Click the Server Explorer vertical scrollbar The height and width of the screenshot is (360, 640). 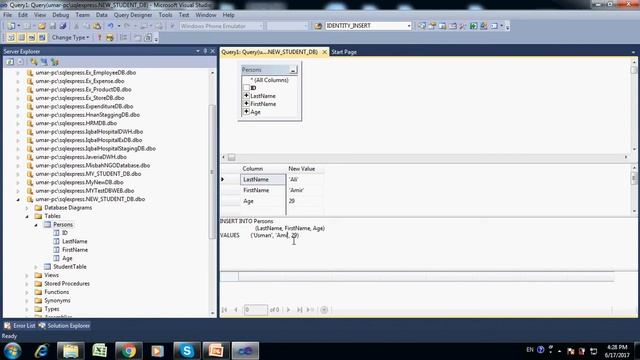(x=212, y=171)
